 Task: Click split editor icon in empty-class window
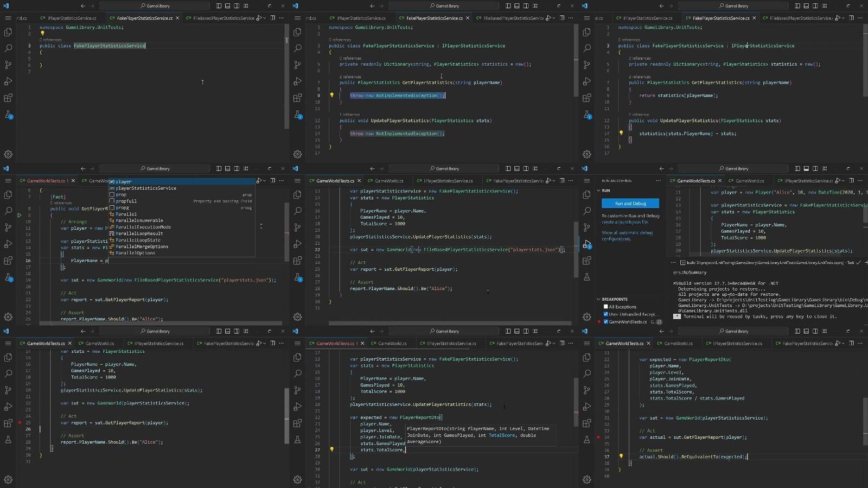[273, 18]
